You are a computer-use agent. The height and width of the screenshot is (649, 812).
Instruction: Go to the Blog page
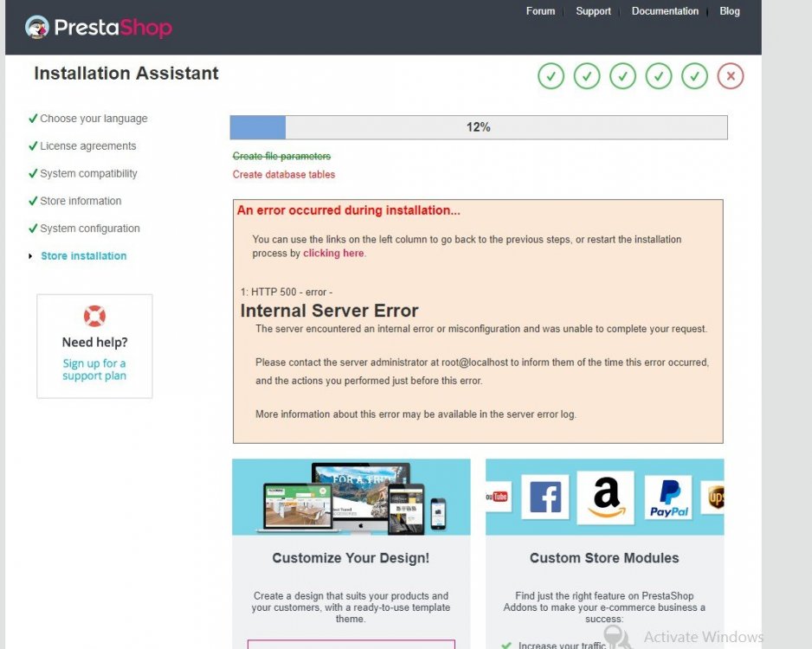[x=729, y=11]
